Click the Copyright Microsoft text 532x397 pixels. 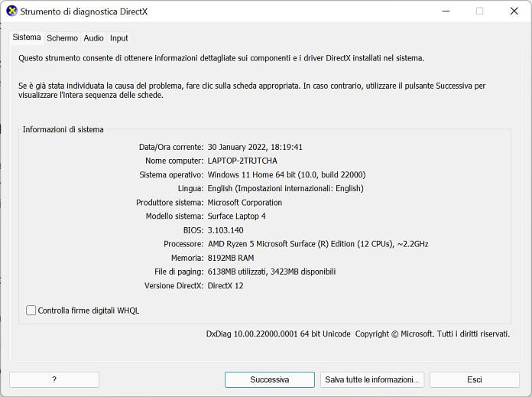(x=433, y=334)
